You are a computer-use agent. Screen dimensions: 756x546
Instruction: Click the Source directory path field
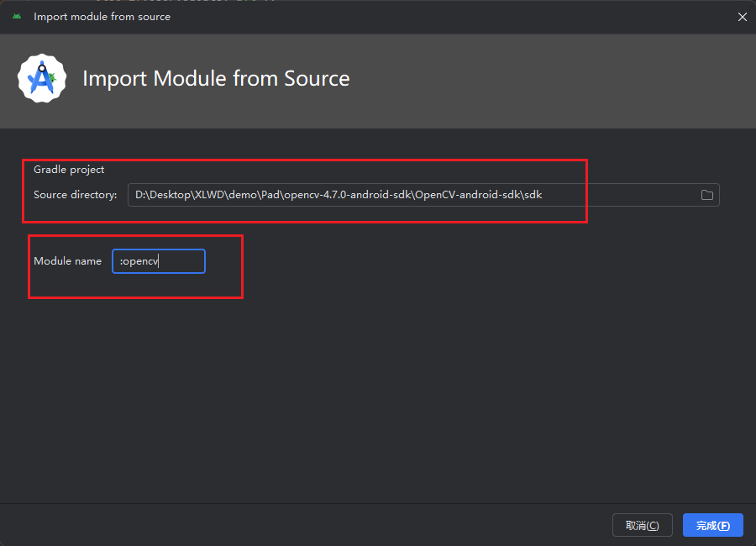(x=423, y=195)
